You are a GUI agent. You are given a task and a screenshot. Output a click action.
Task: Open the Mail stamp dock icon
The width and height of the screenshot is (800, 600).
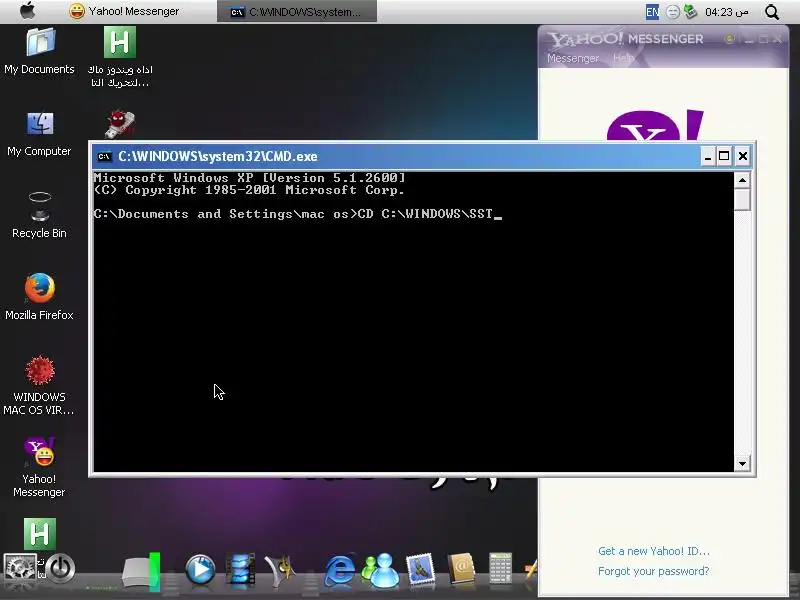click(x=420, y=568)
